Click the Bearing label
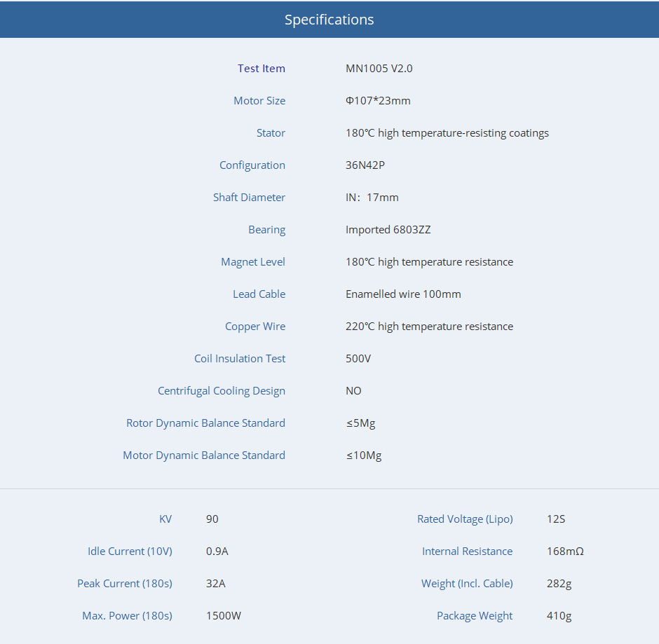This screenshot has width=659, height=644. 266,230
